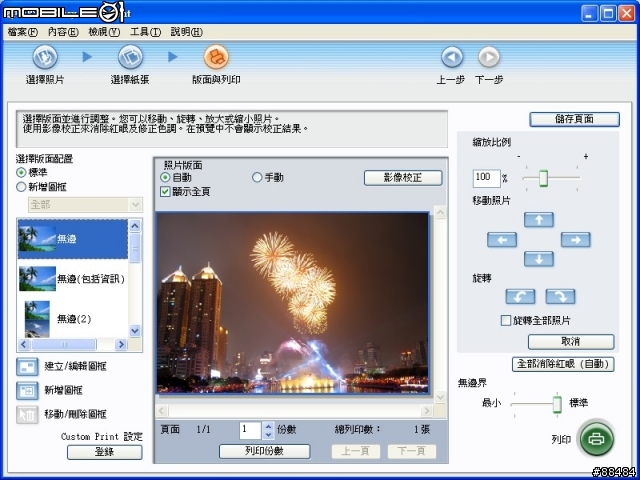Screen dimensions: 640x480
Task: Open the 內容(E) menu
Action: 63,32
